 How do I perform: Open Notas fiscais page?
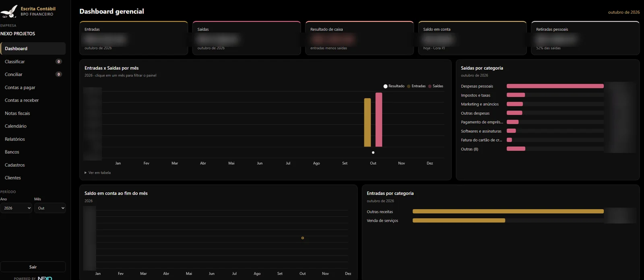pyautogui.click(x=33, y=113)
